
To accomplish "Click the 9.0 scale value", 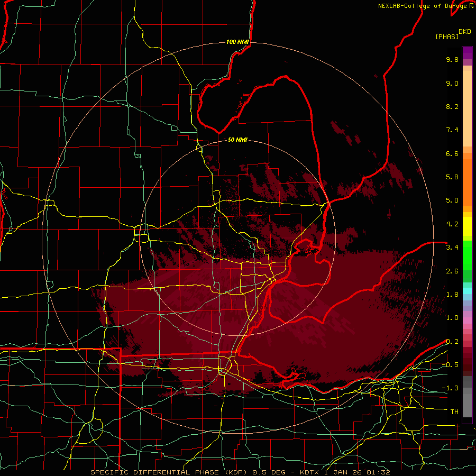I will pos(452,83).
